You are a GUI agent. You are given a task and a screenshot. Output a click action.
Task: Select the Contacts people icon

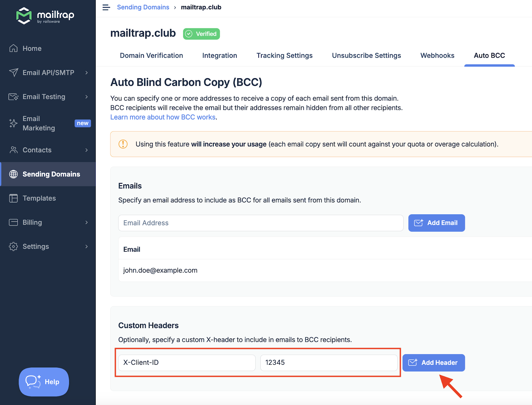tap(13, 150)
